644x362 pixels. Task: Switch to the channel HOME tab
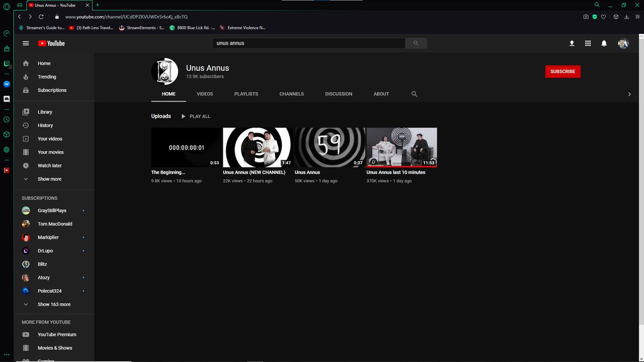coord(169,94)
